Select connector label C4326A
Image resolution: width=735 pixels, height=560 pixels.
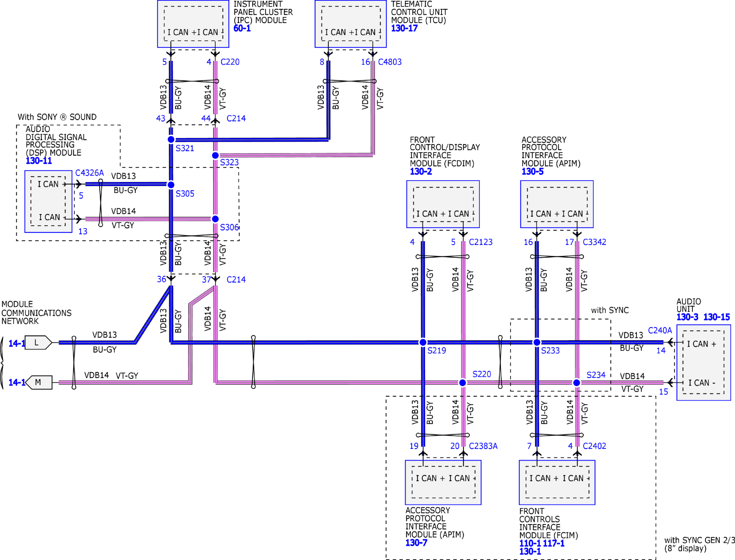tap(89, 173)
